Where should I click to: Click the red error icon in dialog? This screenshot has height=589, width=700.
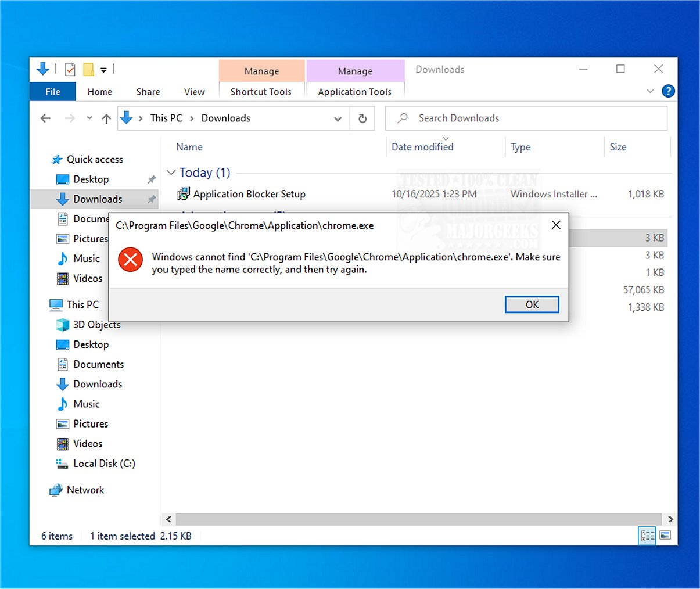(x=131, y=260)
